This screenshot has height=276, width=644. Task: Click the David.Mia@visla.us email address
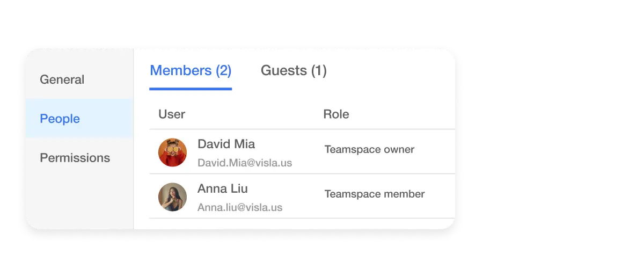click(x=245, y=163)
